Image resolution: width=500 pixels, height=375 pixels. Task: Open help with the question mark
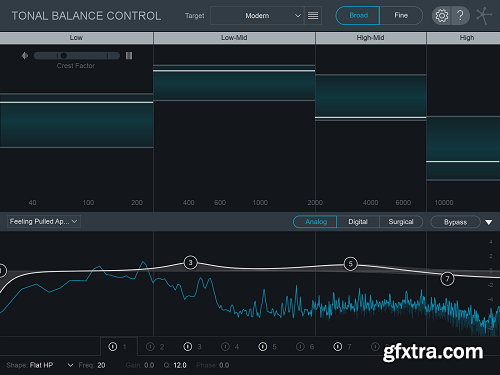click(460, 16)
